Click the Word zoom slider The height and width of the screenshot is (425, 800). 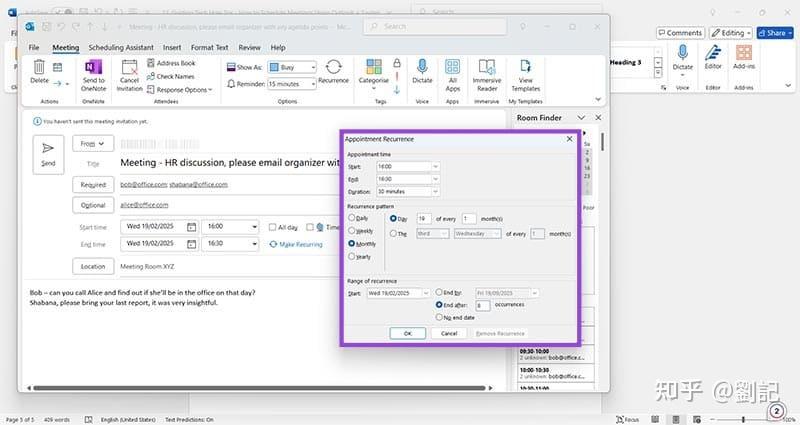[x=743, y=419]
